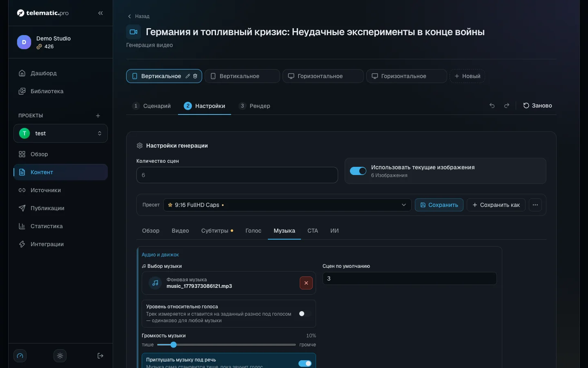Click the Сцен по умолчанию field

(410, 278)
